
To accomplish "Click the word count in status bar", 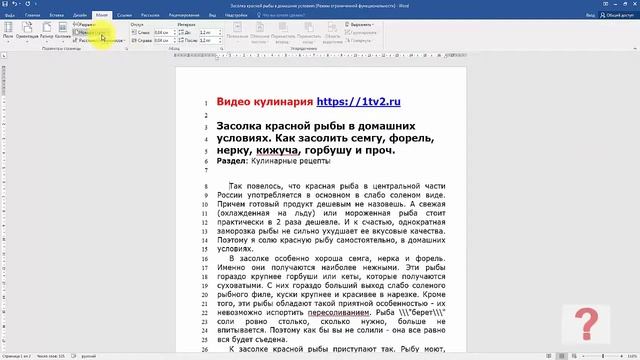I will tap(51, 356).
